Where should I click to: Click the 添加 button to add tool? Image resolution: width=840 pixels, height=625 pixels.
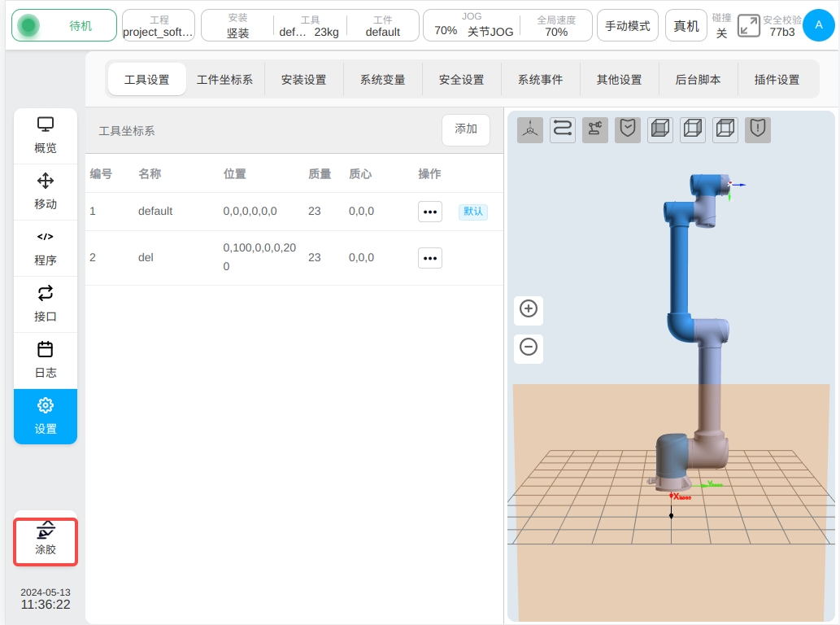point(466,129)
